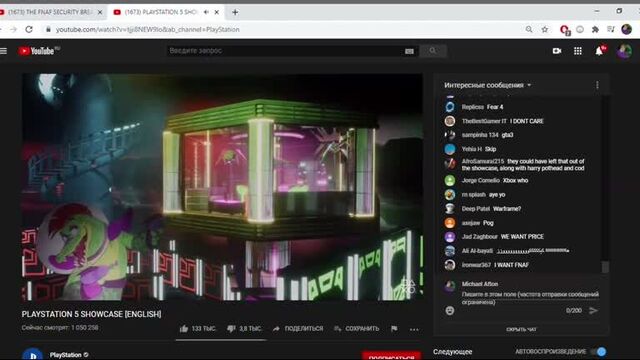Reload the page with the refresh icon
The height and width of the screenshot is (360, 640).
[29, 29]
